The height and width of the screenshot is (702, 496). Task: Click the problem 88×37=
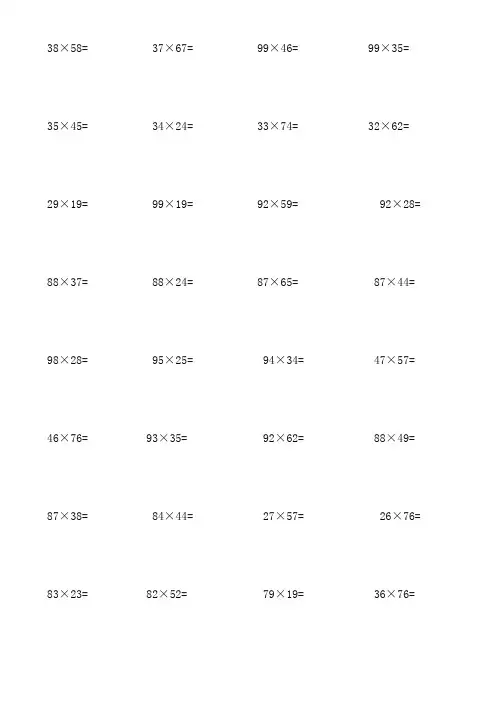click(x=68, y=282)
